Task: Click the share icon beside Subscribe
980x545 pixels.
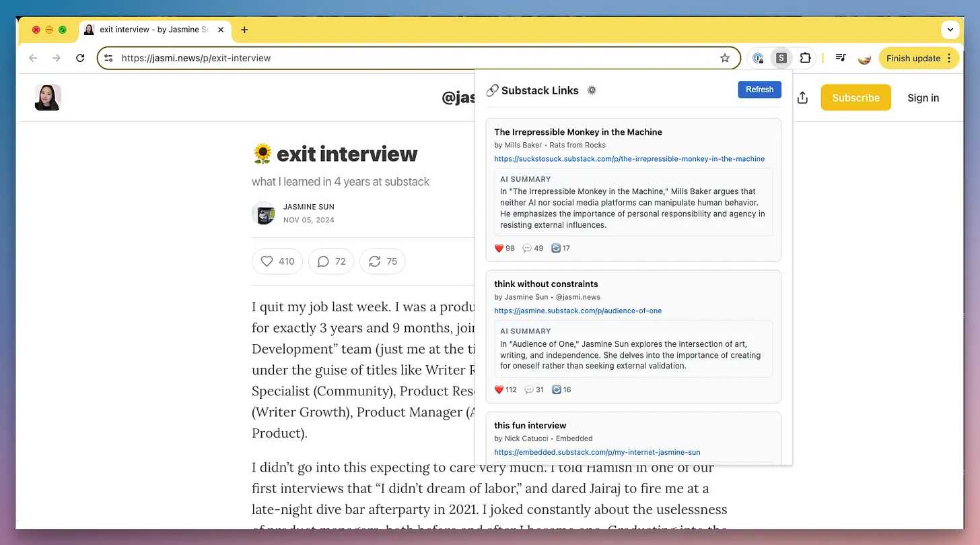Action: (802, 98)
